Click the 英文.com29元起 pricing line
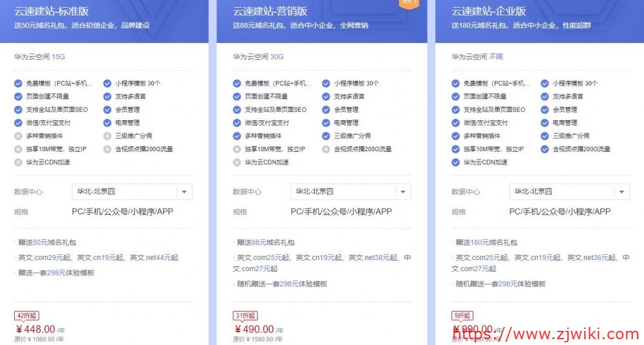Viewport: 644px width, 345px height. (x=98, y=257)
